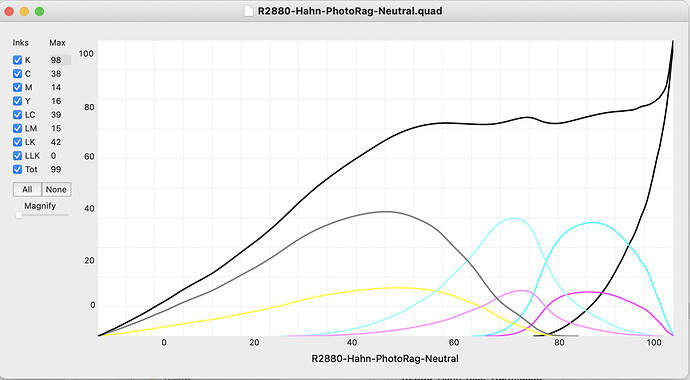Click the Magnify slider handle

coord(18,215)
